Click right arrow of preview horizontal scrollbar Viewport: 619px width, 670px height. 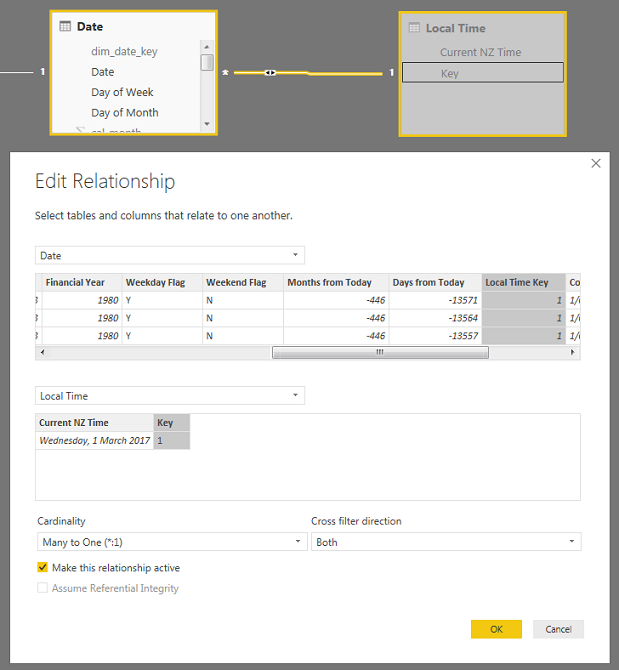pos(573,352)
